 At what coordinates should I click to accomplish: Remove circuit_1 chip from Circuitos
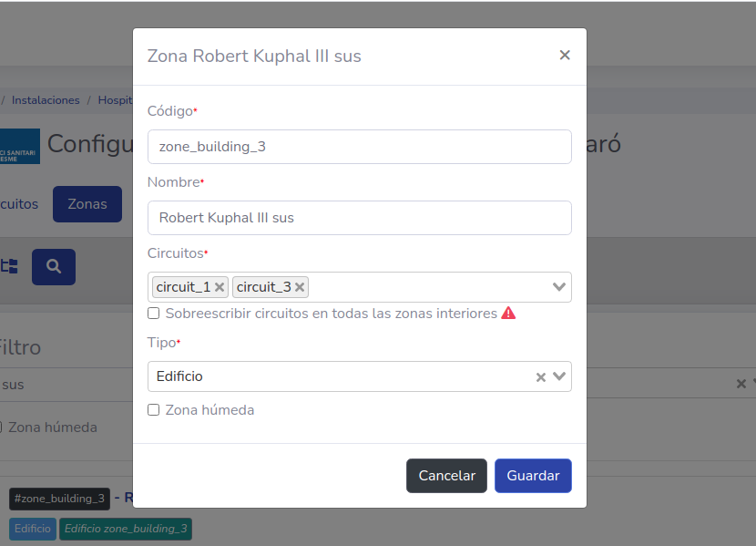(x=220, y=286)
